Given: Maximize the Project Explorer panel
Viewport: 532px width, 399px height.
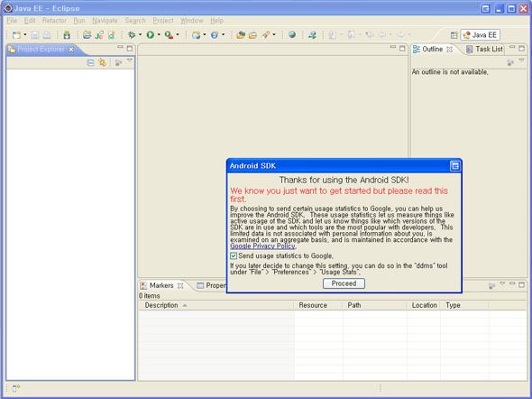Looking at the screenshot, I should coord(130,49).
